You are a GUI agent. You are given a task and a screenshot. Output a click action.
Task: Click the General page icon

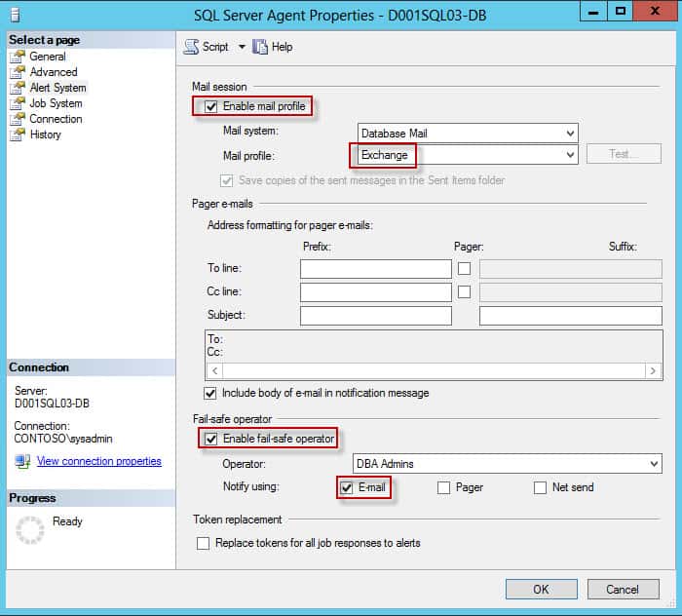pos(18,57)
